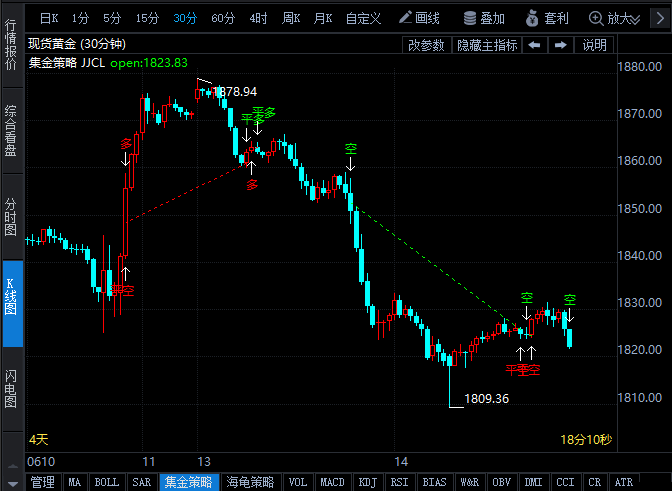Click the 1878.94 high price label
672x491 pixels.
pos(235,92)
